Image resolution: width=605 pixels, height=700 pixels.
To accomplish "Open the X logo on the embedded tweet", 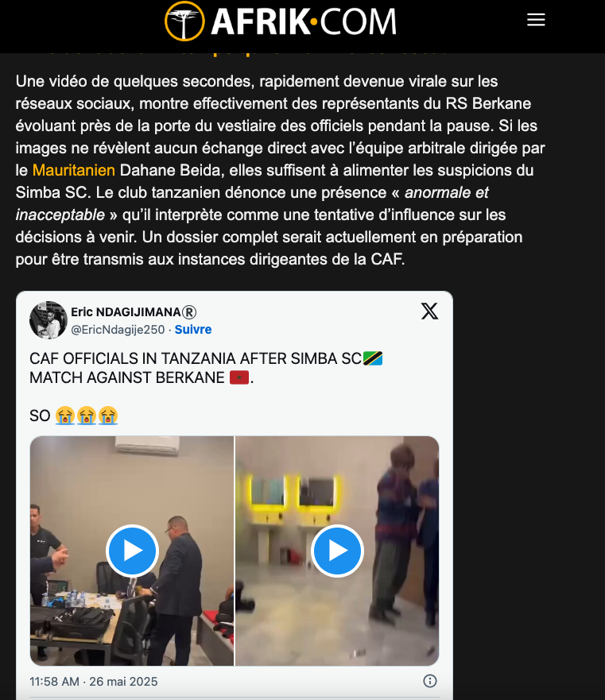I will pyautogui.click(x=429, y=311).
